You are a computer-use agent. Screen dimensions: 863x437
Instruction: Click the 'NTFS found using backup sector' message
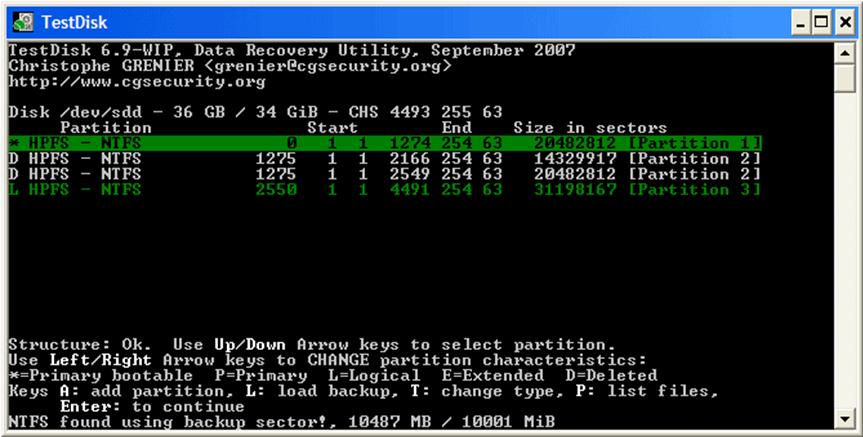point(280,421)
